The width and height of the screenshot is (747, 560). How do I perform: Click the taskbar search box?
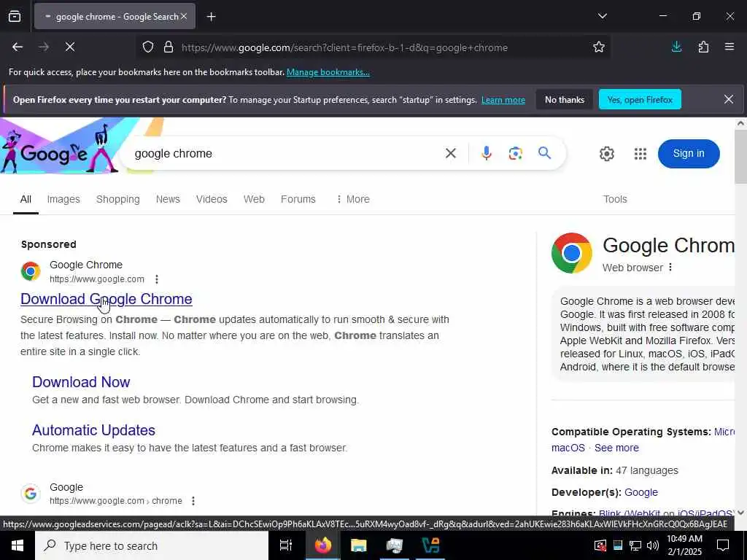click(152, 545)
